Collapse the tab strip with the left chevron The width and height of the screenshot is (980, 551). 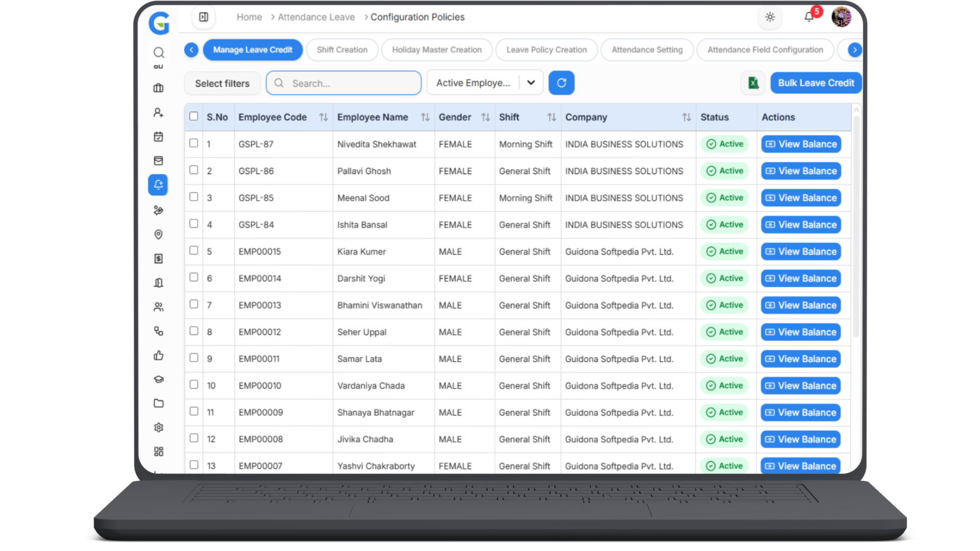[191, 49]
